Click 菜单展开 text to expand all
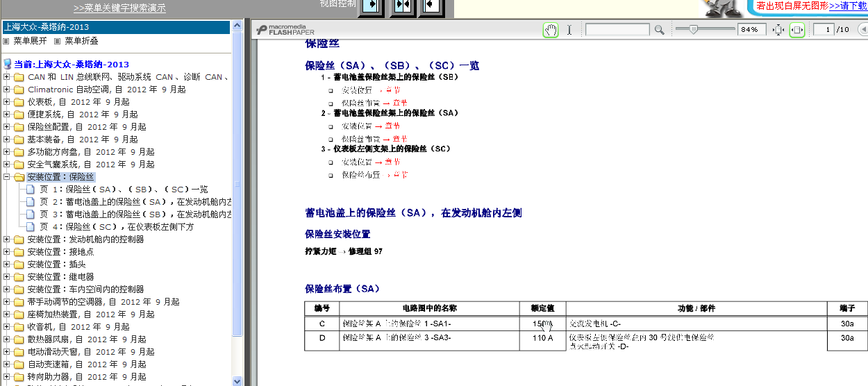 coord(31,41)
